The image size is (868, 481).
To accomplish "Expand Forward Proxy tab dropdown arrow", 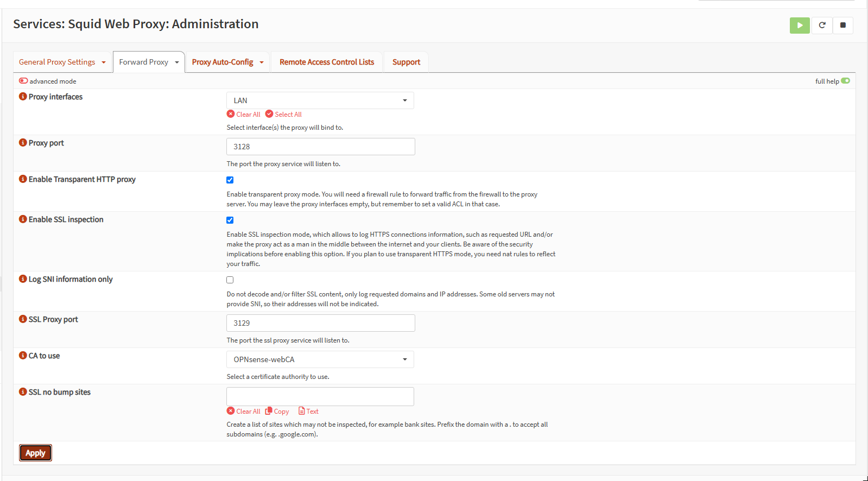I will (x=177, y=62).
